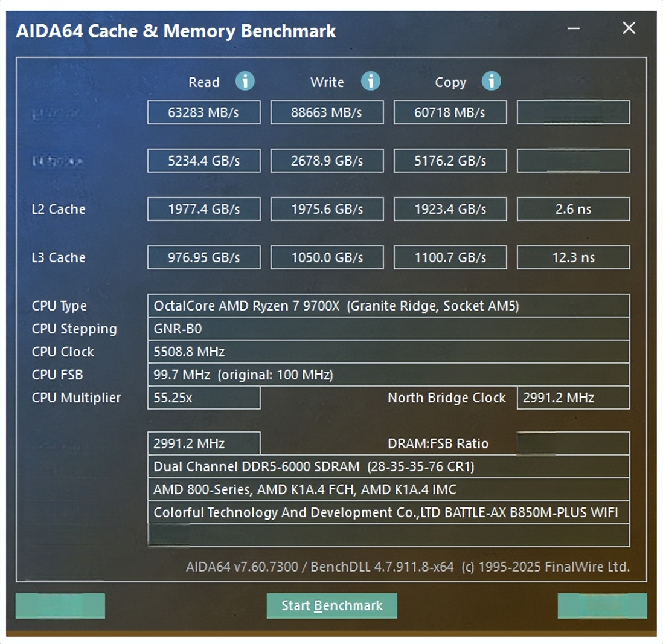Viewport: 663px width, 644px height.
Task: Click the Copy column header
Action: pyautogui.click(x=450, y=82)
